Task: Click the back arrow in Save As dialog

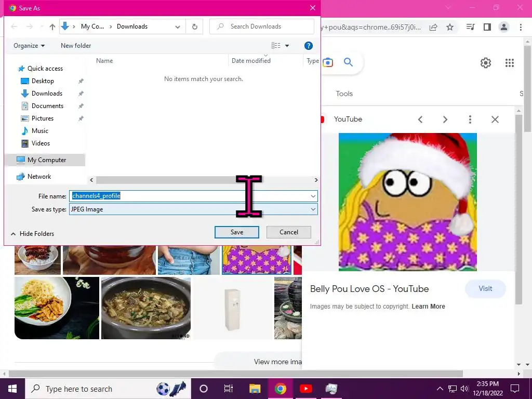Action: point(14,26)
